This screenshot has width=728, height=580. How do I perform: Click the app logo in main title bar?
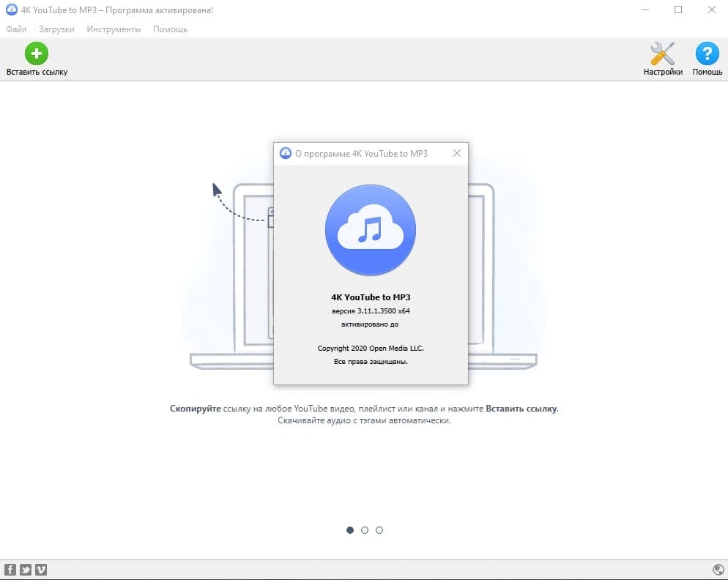[11, 10]
